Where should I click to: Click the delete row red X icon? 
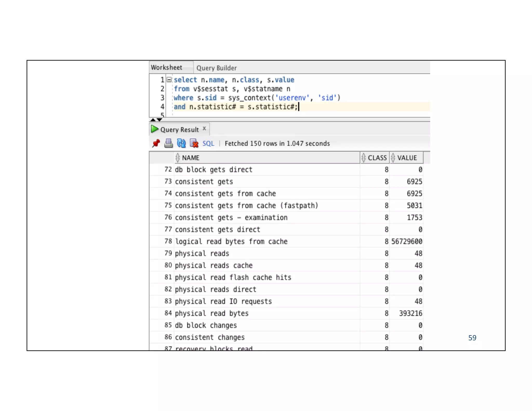pos(194,143)
